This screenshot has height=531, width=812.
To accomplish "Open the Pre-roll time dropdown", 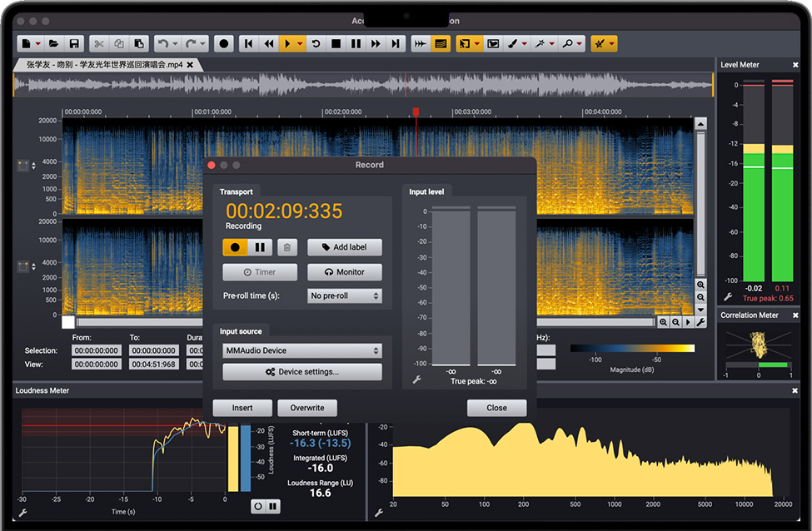I will (345, 295).
